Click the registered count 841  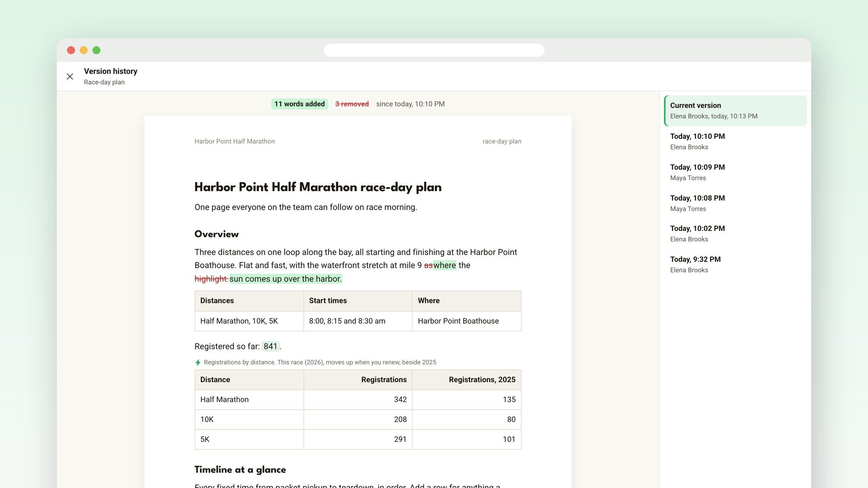click(270, 347)
